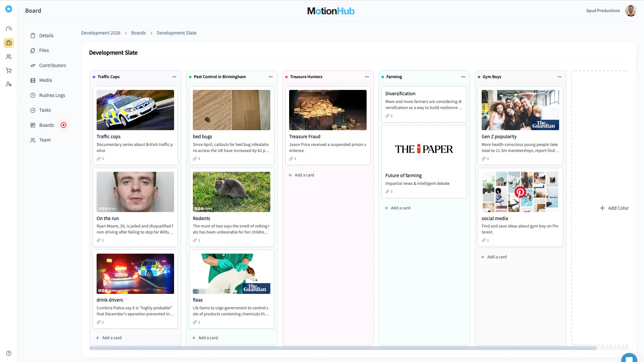644x362 pixels.
Task: Open the Media panel
Action: (33, 80)
